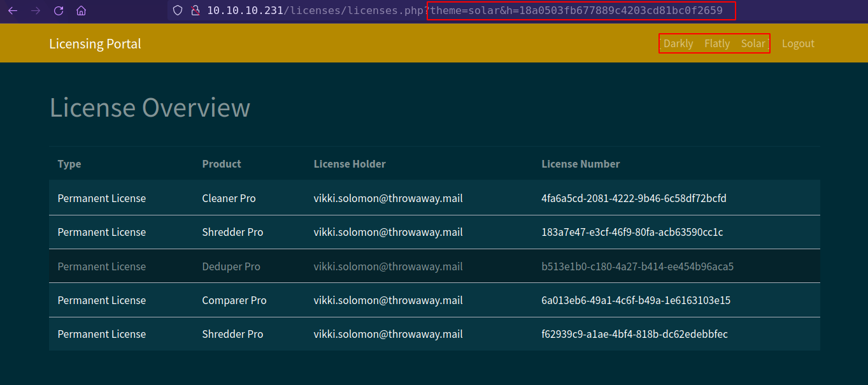Click license number starting with f62939c9

point(634,334)
